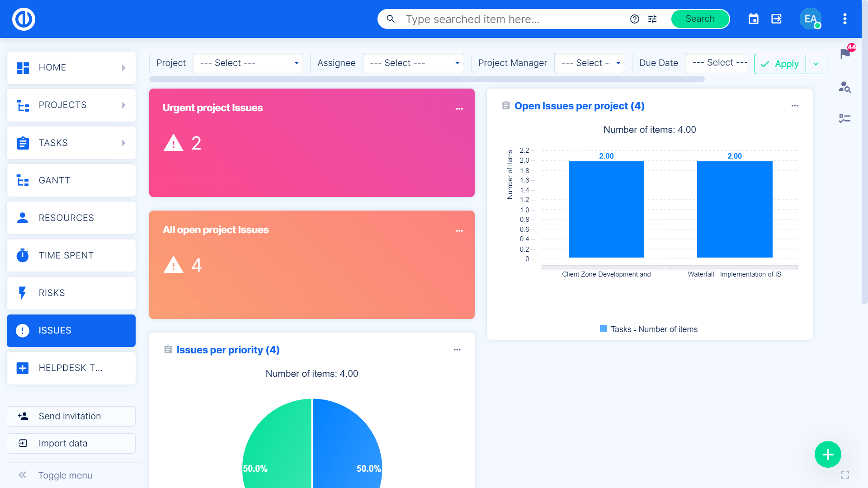Viewport: 868px width, 488px height.
Task: Click the search help question mark icon
Action: [635, 19]
